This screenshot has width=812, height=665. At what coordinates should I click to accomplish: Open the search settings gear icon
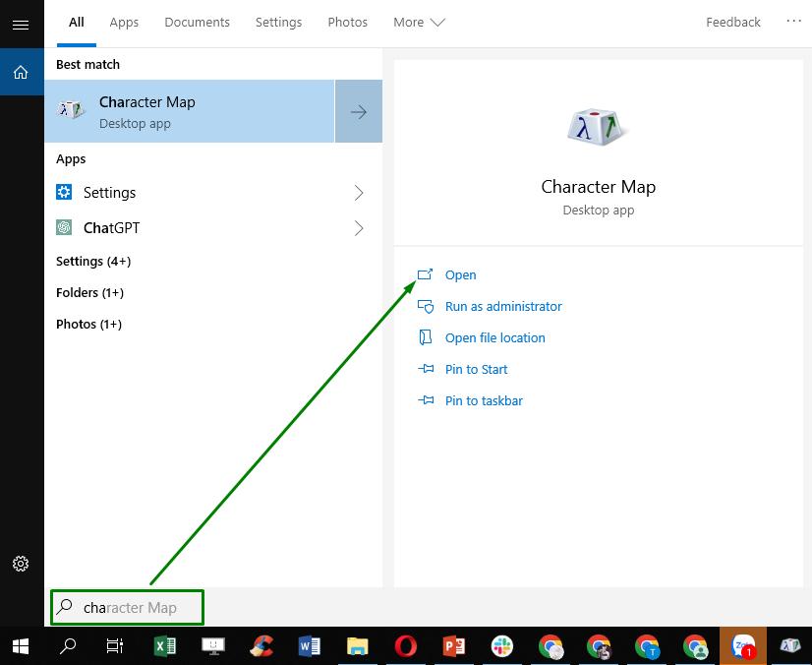point(21,564)
